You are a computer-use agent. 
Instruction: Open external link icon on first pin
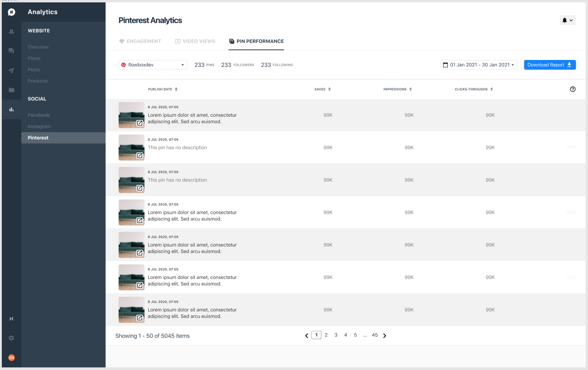[x=140, y=123]
